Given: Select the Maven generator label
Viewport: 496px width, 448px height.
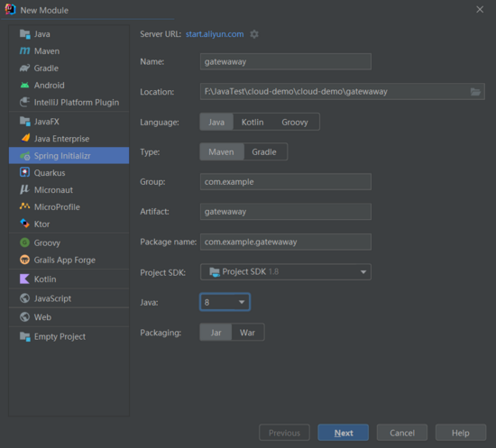Looking at the screenshot, I should [47, 51].
